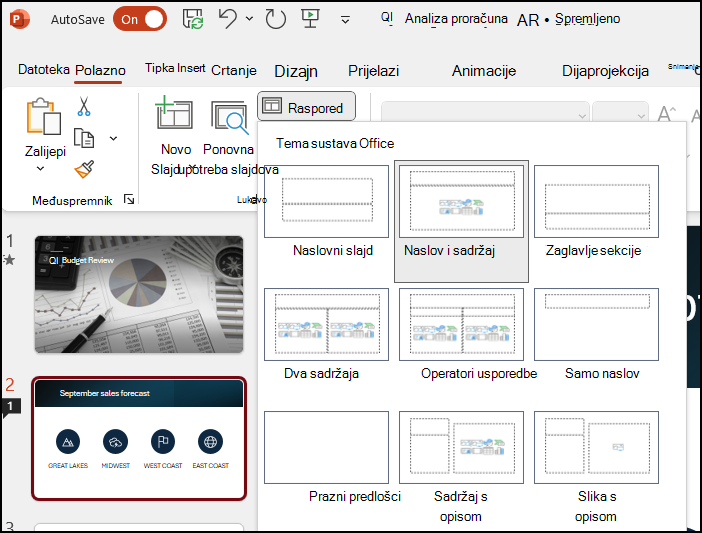
Task: Click the Save sync icon
Action: (x=193, y=19)
